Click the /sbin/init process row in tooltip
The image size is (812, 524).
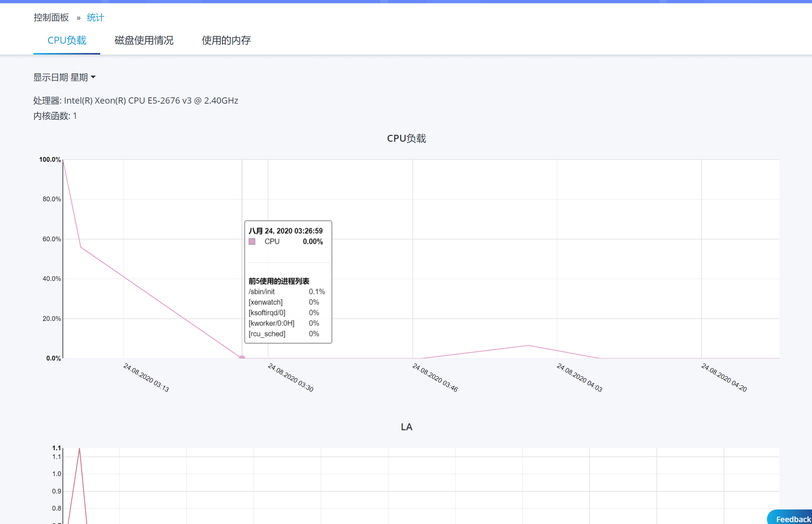pyautogui.click(x=287, y=291)
